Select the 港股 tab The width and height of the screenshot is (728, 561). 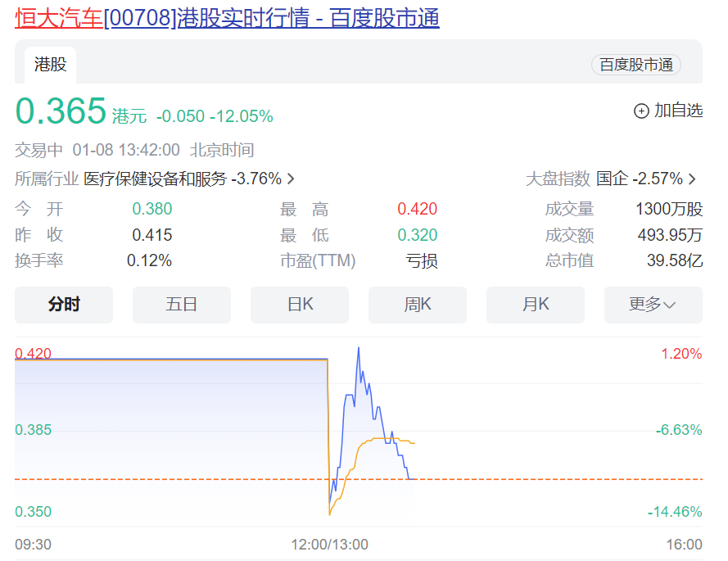[x=50, y=65]
